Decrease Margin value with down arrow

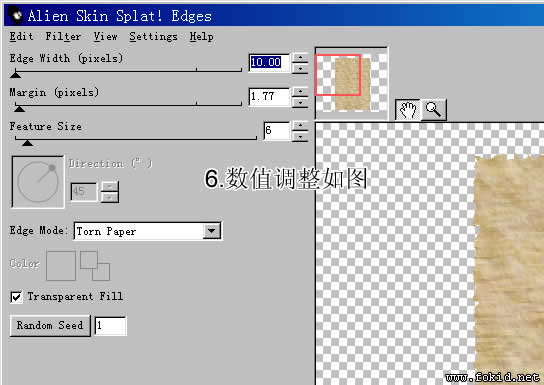300,102
